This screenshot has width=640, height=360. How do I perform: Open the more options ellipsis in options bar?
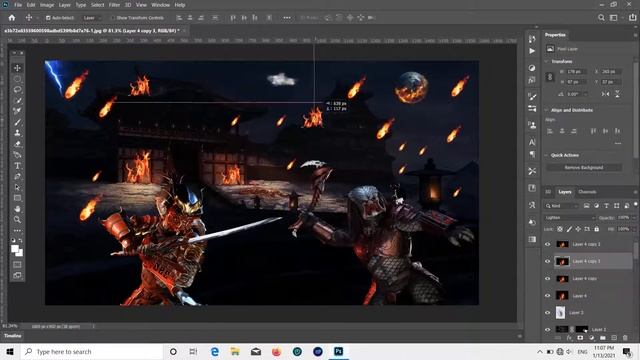287,18
